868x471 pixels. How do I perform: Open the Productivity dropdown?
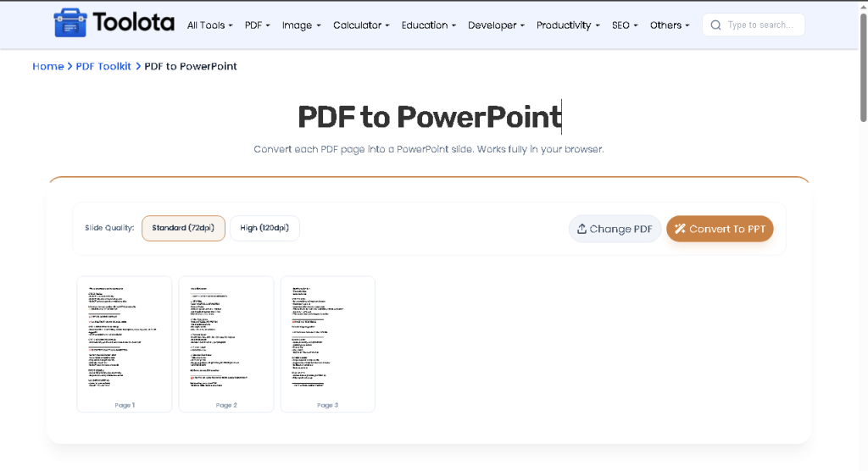click(568, 25)
